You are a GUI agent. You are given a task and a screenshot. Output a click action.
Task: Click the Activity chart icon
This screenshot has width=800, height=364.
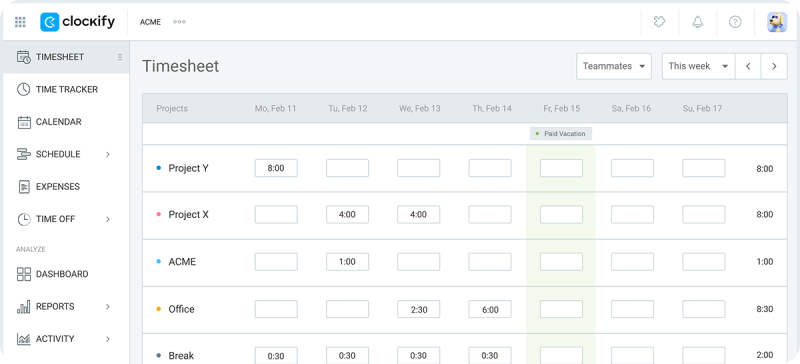coord(23,339)
